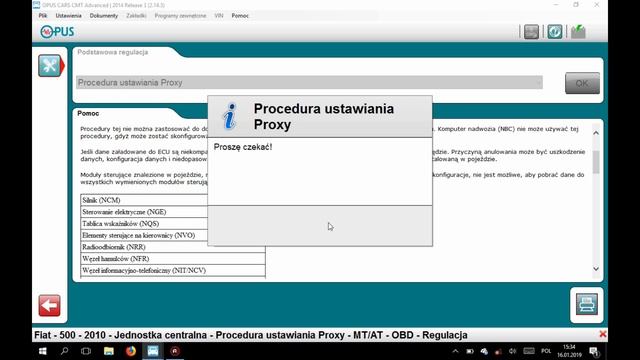Image resolution: width=640 pixels, height=360 pixels.
Task: Click the red back arrow button
Action: click(49, 305)
